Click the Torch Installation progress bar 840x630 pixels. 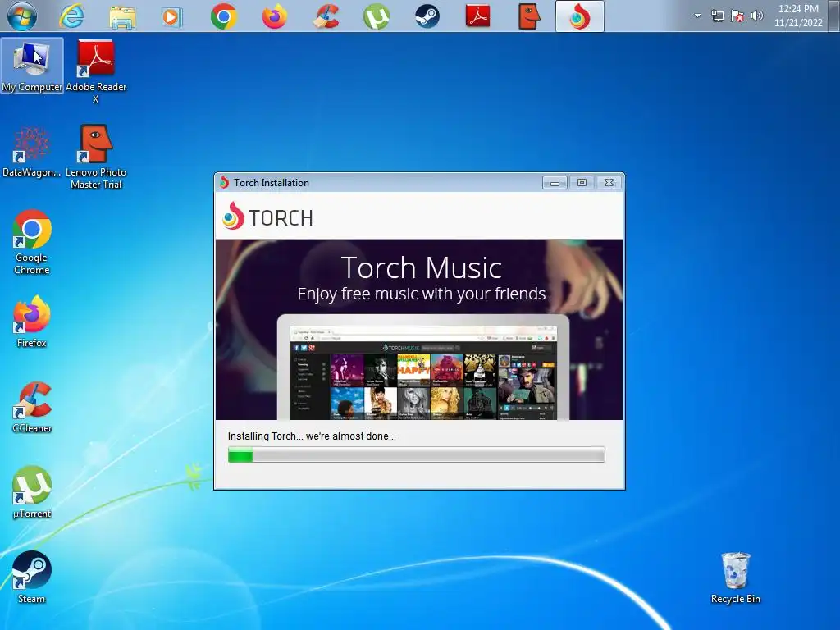(416, 454)
